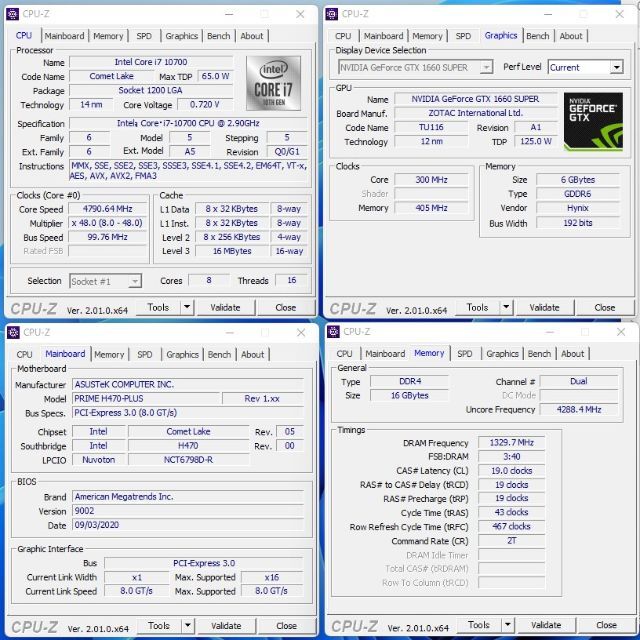Switch to Memory tab in CPU window
The image size is (640, 640).
[x=108, y=36]
